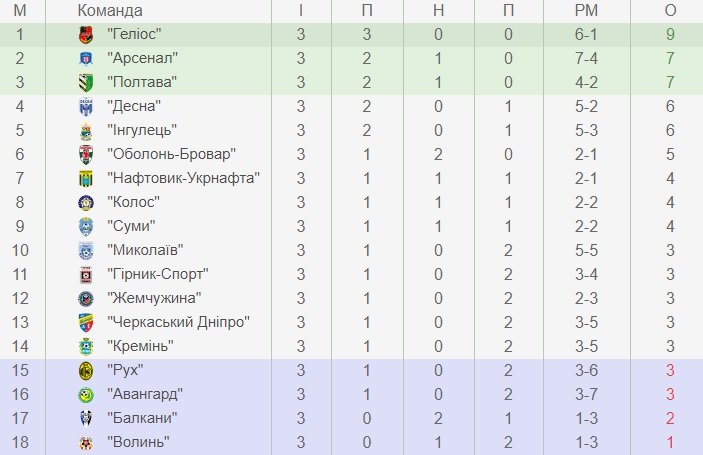Click the "Арсенал" club logo
Screen dimensions: 703x455
tap(85, 58)
